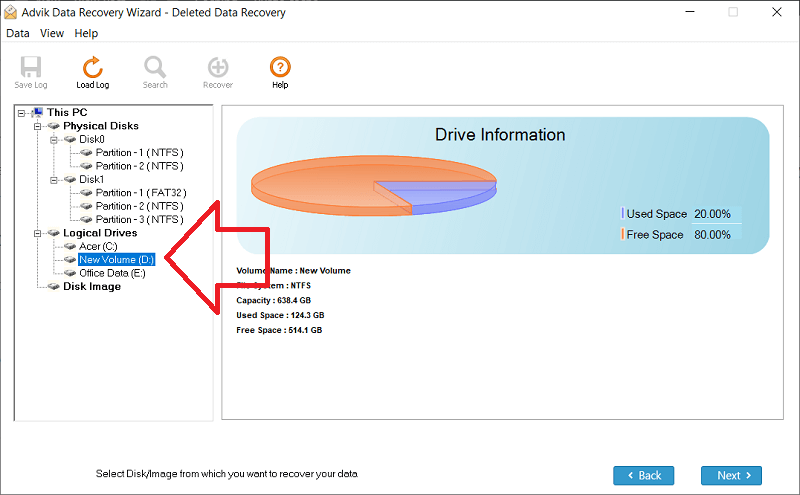Open Help via the question mark icon
Image resolution: width=800 pixels, height=495 pixels.
pyautogui.click(x=280, y=68)
